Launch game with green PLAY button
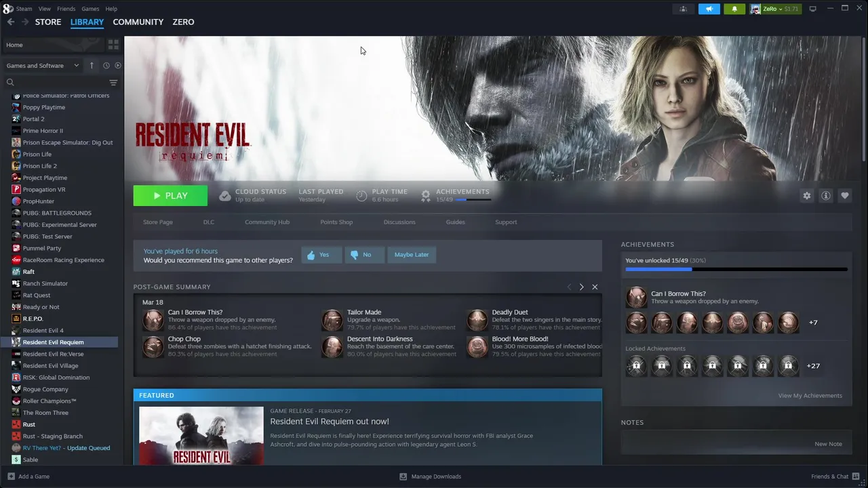The image size is (868, 488). coord(170,196)
